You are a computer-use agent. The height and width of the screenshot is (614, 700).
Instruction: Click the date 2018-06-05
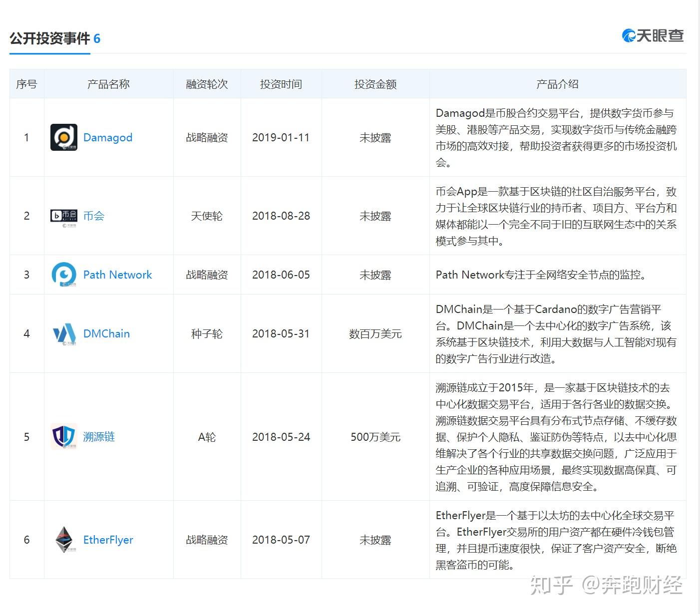pyautogui.click(x=281, y=275)
